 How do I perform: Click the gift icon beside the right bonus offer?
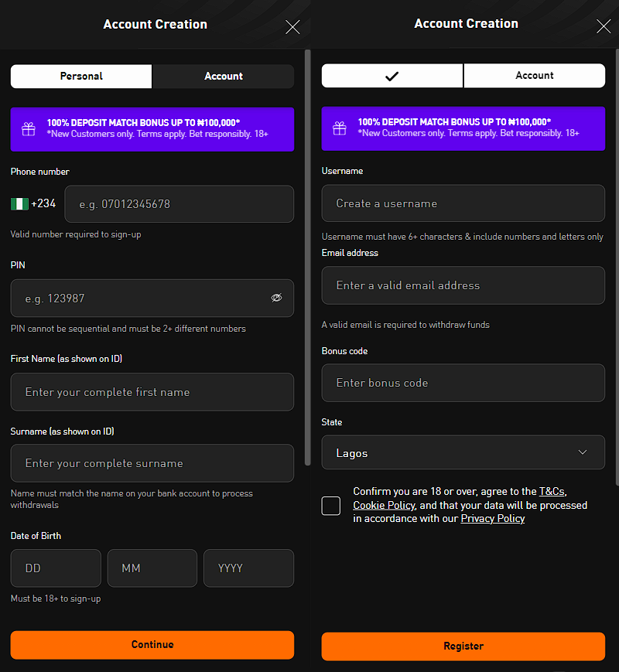[339, 128]
